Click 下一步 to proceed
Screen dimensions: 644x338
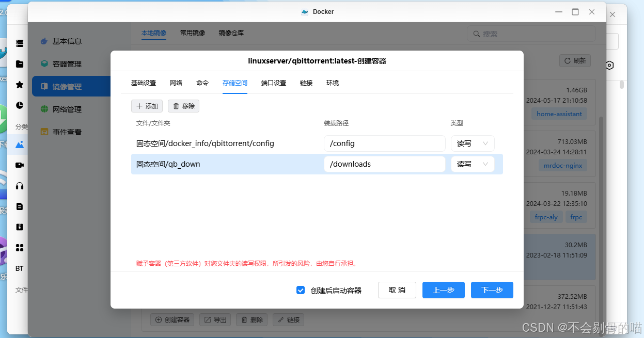click(x=492, y=290)
